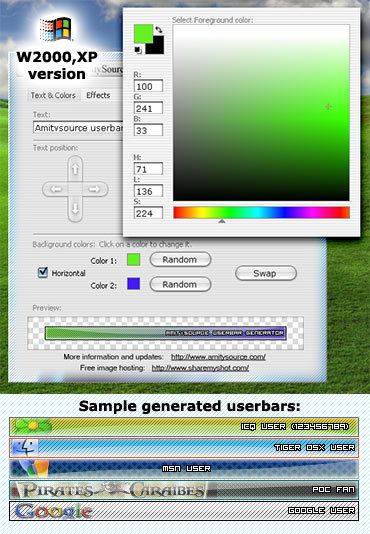This screenshot has height=534, width=370.
Task: Toggle the Horizontal checkbox
Action: pyautogui.click(x=43, y=272)
